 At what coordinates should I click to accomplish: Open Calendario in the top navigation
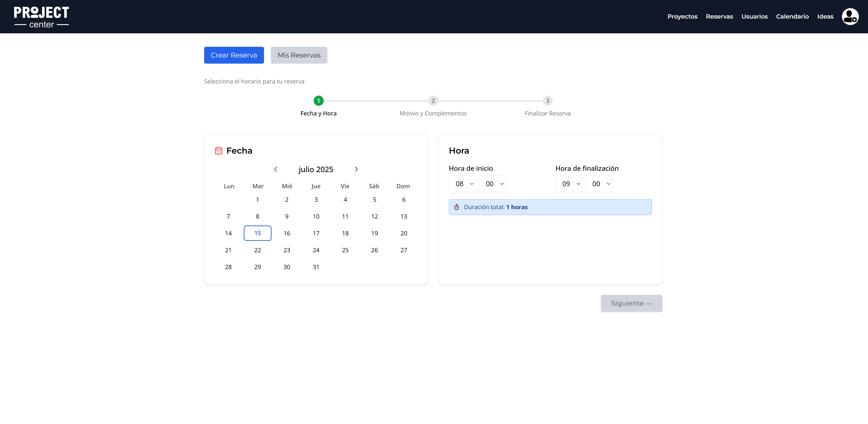point(792,16)
